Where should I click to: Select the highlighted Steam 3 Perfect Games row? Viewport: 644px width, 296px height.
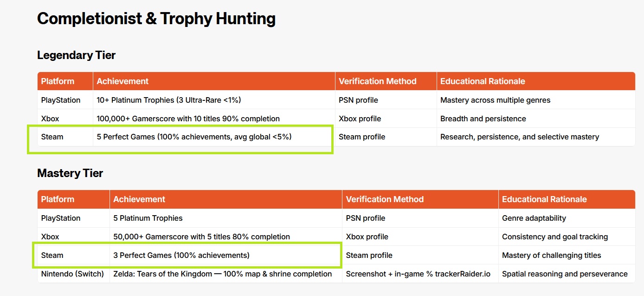[187, 255]
